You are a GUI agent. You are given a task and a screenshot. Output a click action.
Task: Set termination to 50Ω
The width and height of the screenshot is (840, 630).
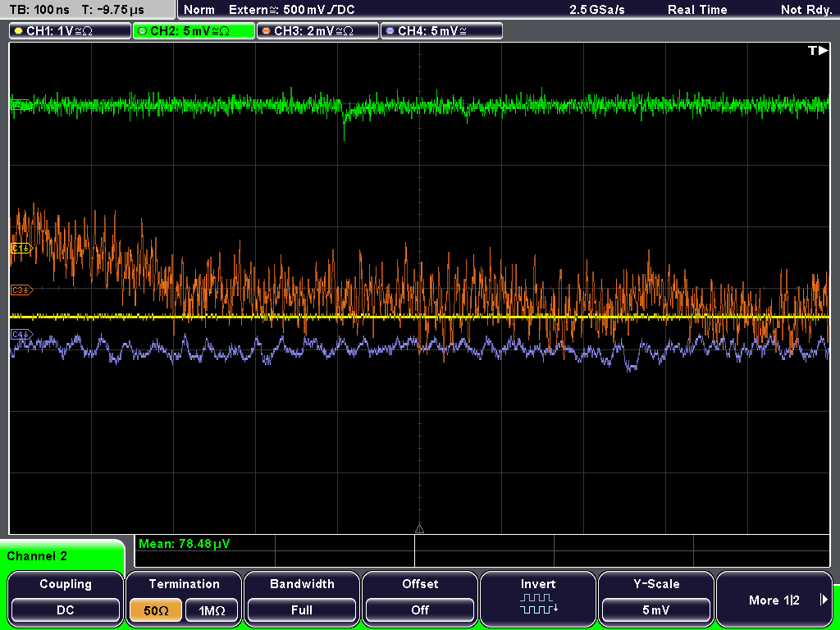coord(156,609)
